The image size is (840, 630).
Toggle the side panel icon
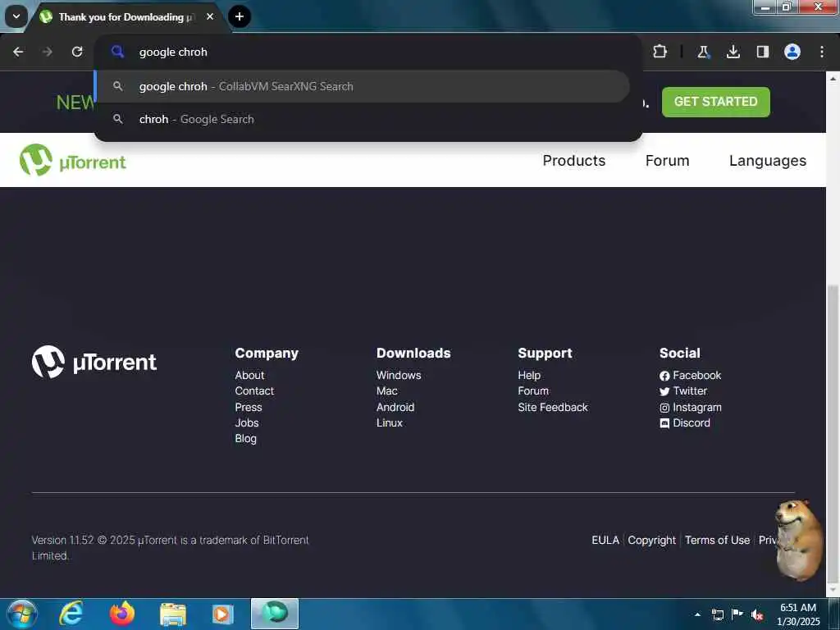click(762, 52)
